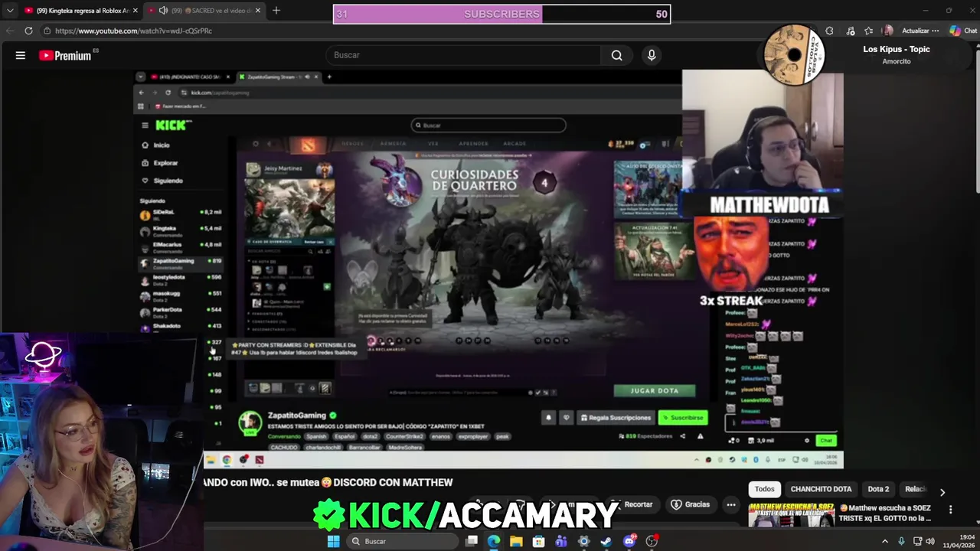Toggle the system tray microphone icon

point(901,541)
